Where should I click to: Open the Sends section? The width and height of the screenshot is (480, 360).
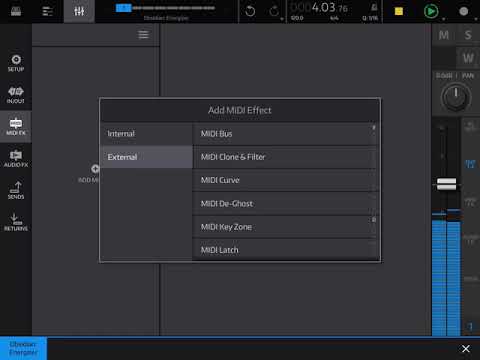16,190
